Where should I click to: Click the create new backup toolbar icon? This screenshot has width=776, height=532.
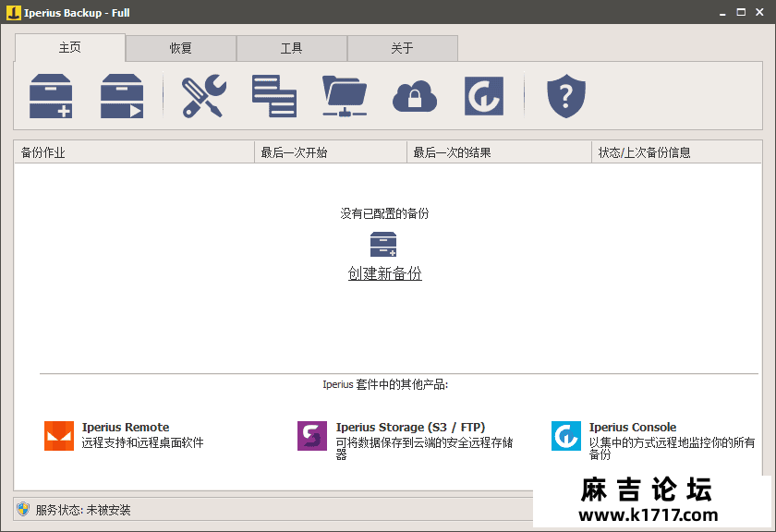click(x=51, y=96)
